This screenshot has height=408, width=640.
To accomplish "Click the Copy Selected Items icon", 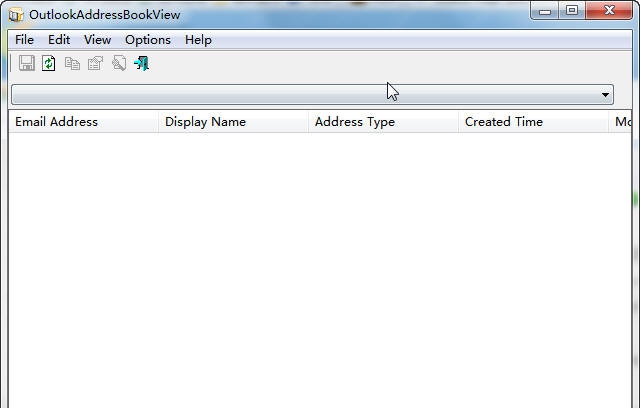I will point(72,63).
